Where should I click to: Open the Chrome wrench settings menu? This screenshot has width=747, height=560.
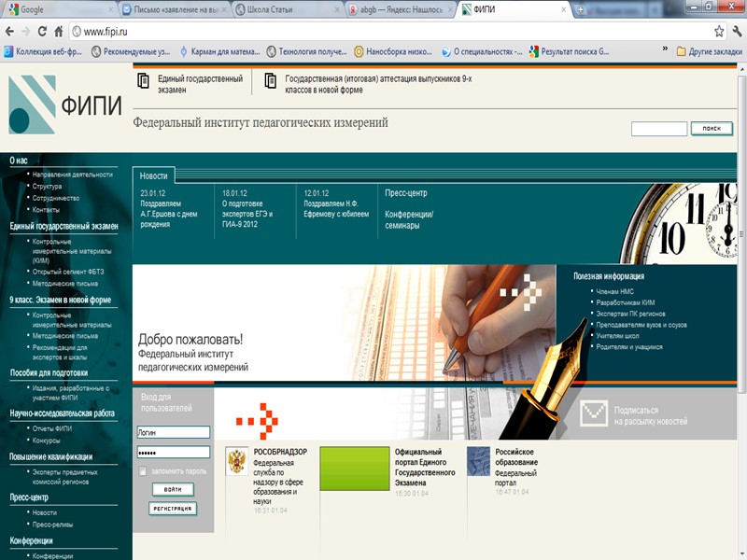click(737, 32)
